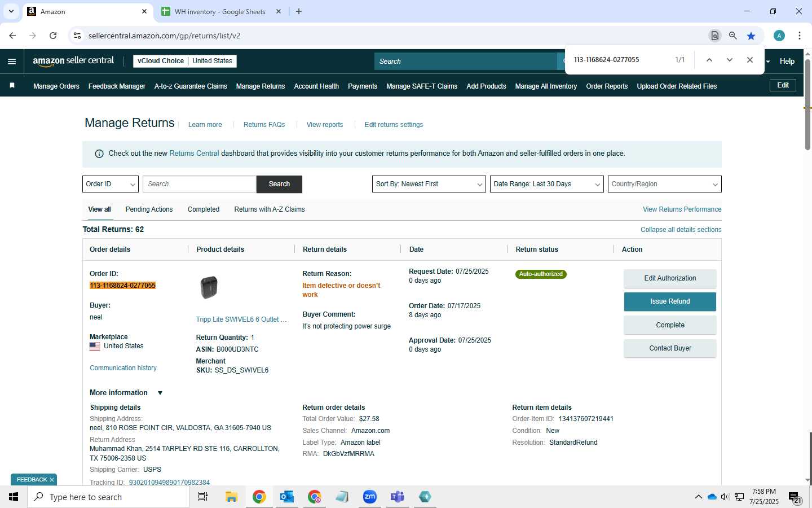
Task: Click the Amazon Seller Central logo
Action: (73, 61)
